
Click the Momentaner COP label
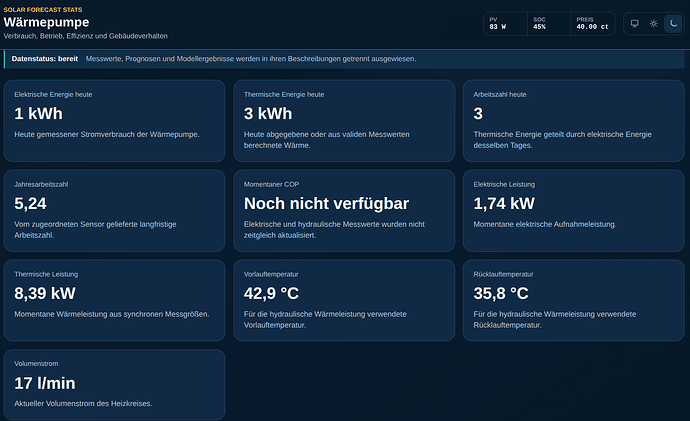[272, 184]
